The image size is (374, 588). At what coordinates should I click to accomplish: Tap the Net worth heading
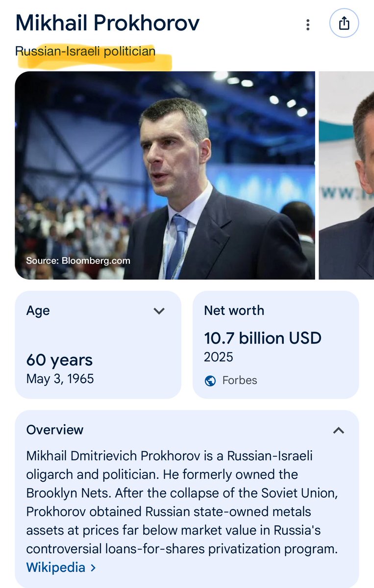[234, 310]
